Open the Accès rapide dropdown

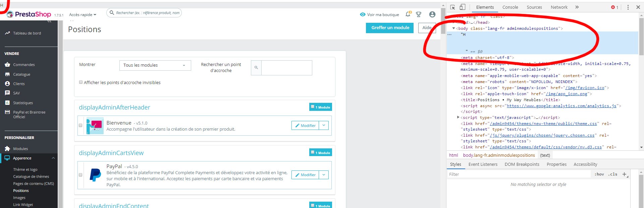(x=83, y=15)
